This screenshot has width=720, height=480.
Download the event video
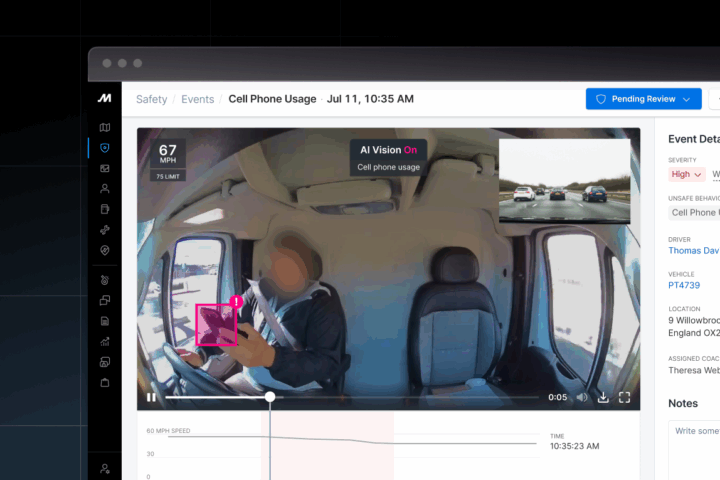[x=603, y=397]
